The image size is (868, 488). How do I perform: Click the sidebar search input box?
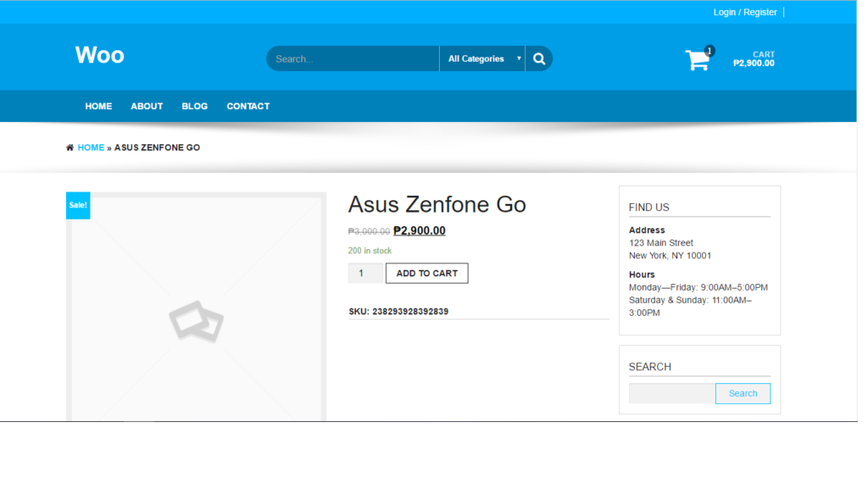(671, 393)
